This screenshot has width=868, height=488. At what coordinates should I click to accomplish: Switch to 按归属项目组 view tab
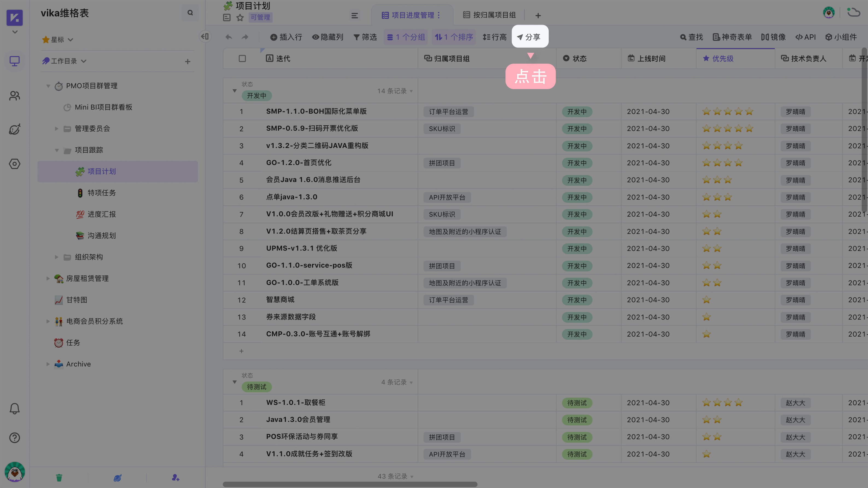[489, 15]
